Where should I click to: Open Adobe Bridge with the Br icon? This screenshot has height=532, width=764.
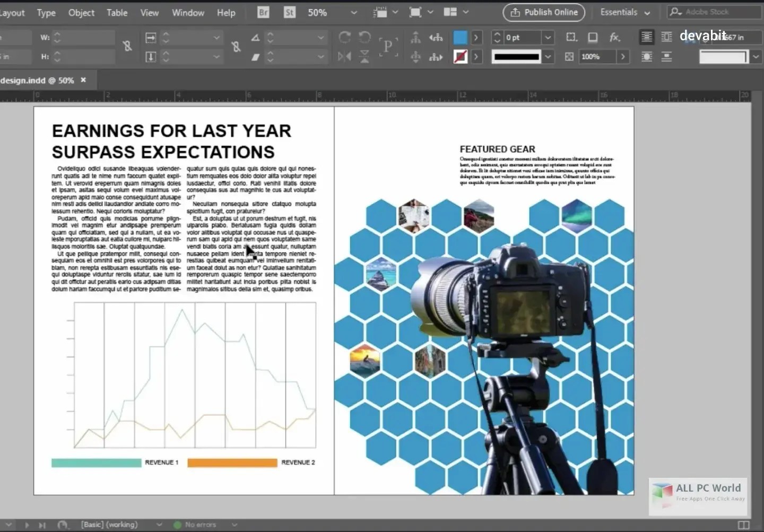263,12
